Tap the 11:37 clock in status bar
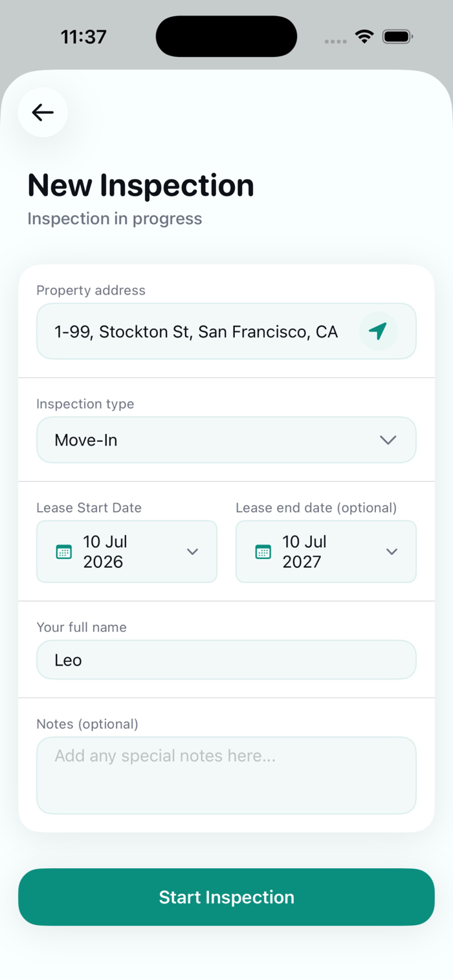The image size is (453, 980). [x=83, y=37]
